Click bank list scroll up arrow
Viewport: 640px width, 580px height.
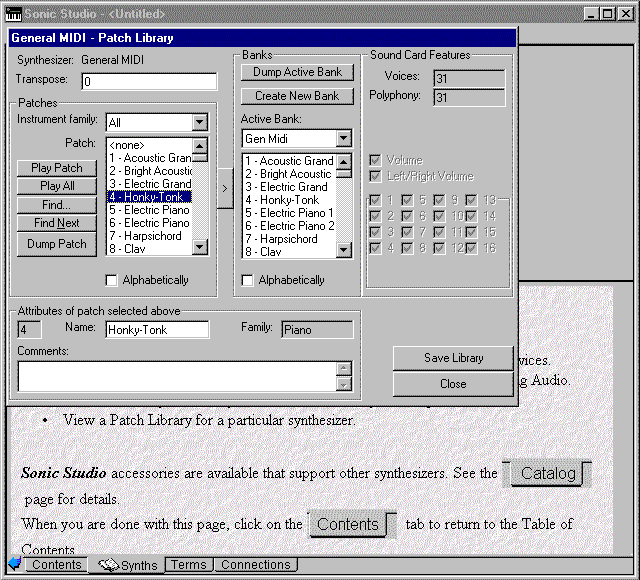point(344,162)
